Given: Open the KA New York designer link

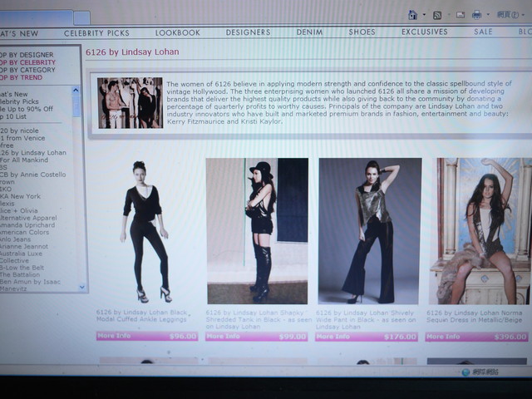Looking at the screenshot, I should (x=20, y=196).
